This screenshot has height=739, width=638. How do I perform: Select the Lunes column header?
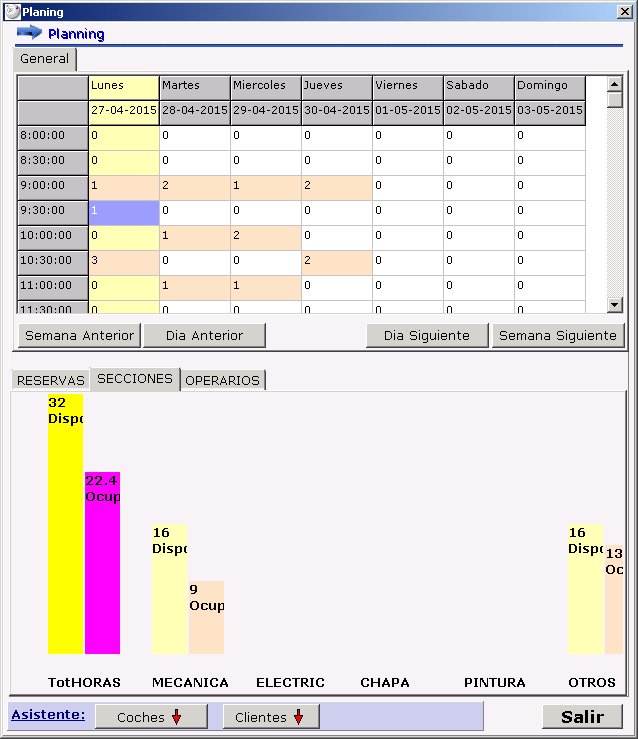pyautogui.click(x=124, y=88)
